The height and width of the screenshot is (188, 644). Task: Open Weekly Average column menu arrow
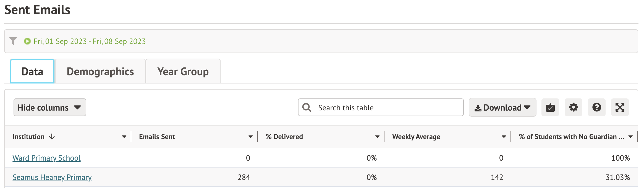[x=504, y=137]
